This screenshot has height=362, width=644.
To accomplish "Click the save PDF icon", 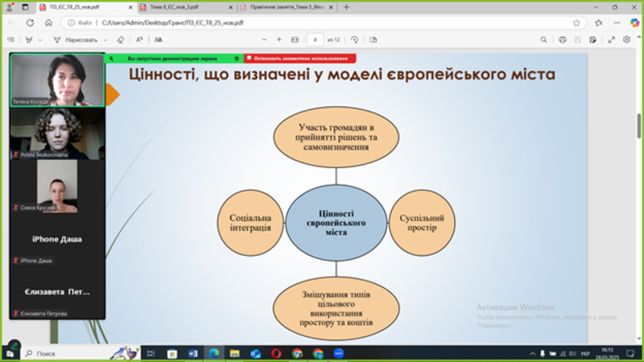I will [577, 39].
